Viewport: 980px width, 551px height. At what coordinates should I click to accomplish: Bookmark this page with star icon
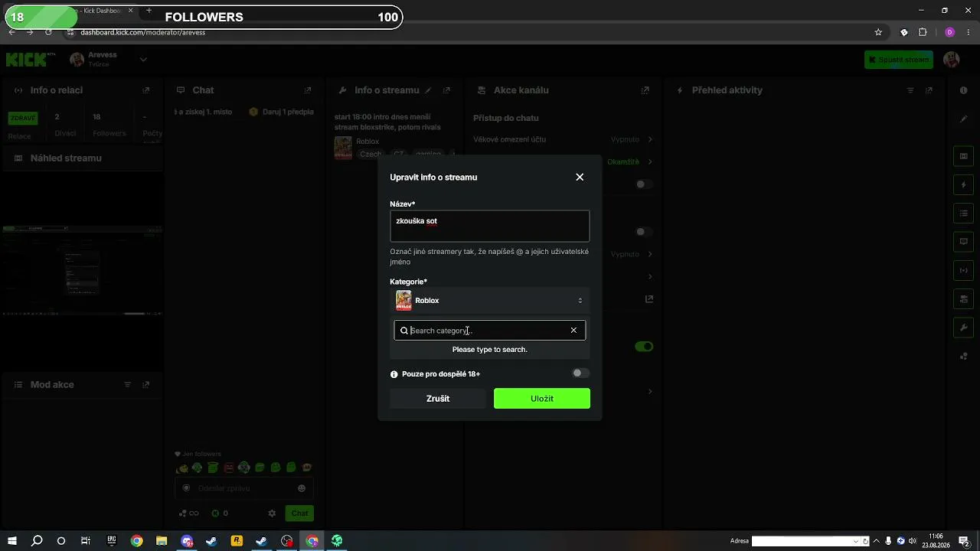(878, 32)
